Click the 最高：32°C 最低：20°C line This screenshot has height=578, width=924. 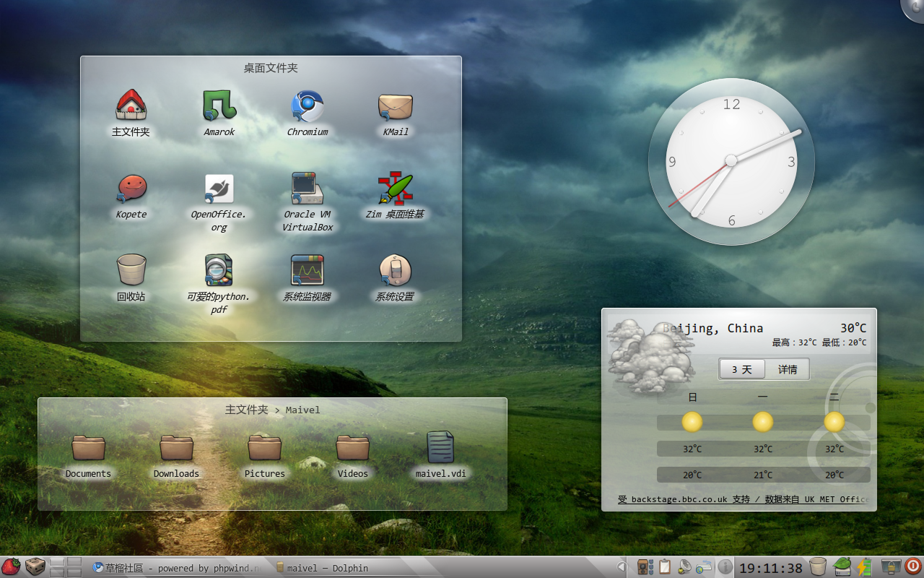point(819,342)
